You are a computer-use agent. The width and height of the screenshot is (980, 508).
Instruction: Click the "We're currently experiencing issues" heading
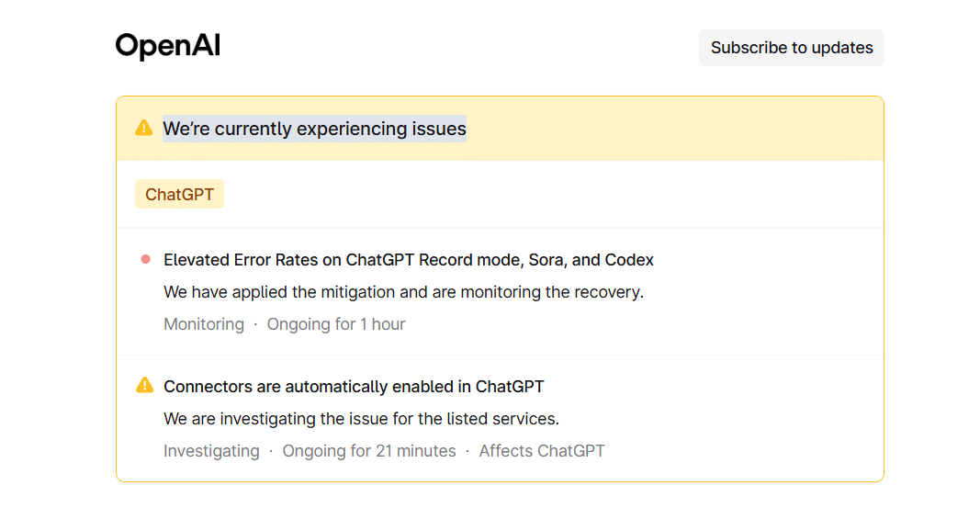tap(314, 129)
